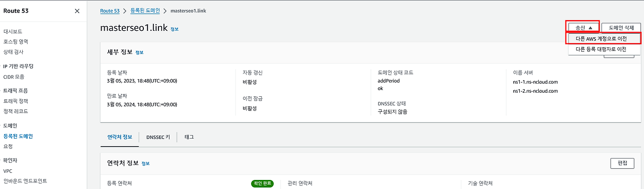
Task: Choose 다른 AWS 계정으로 이전 menu option
Action: coord(604,39)
